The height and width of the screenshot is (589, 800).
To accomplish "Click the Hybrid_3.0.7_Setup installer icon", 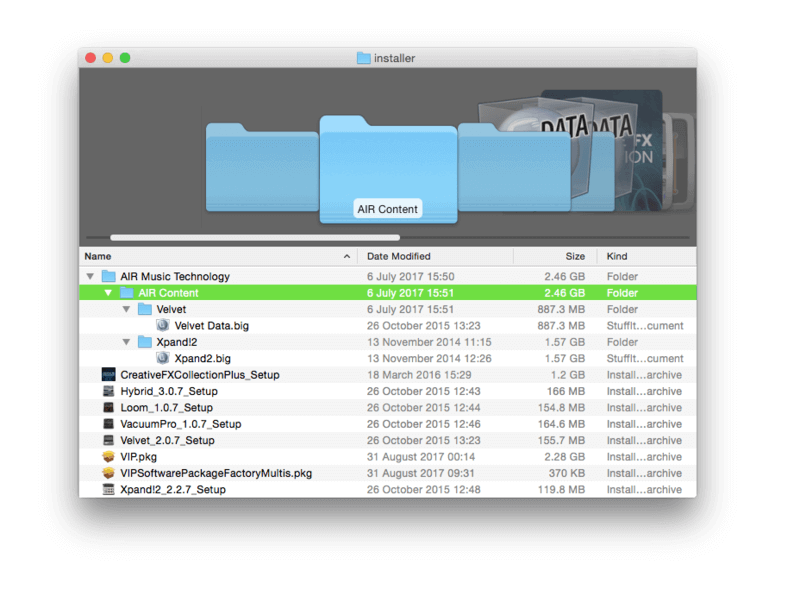I will (108, 391).
